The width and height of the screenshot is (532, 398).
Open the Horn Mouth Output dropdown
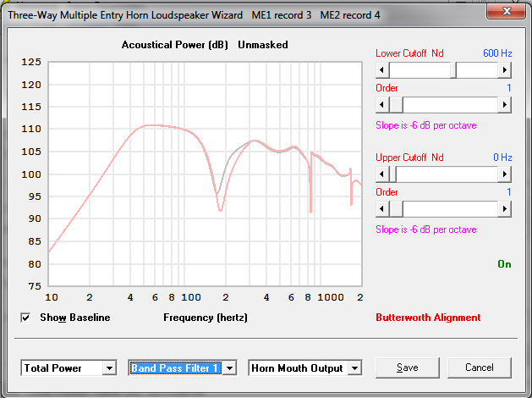coord(354,368)
